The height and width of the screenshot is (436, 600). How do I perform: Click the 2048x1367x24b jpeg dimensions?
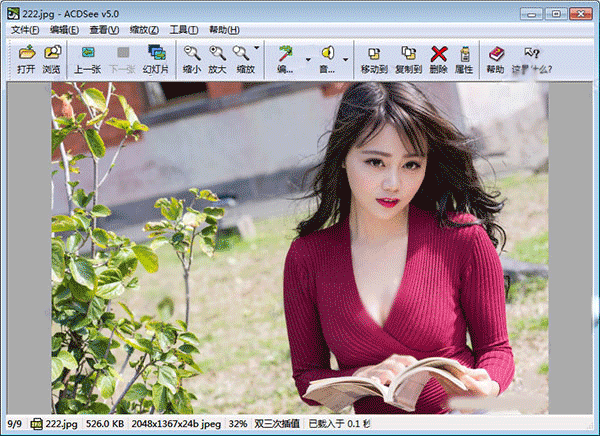pyautogui.click(x=176, y=424)
